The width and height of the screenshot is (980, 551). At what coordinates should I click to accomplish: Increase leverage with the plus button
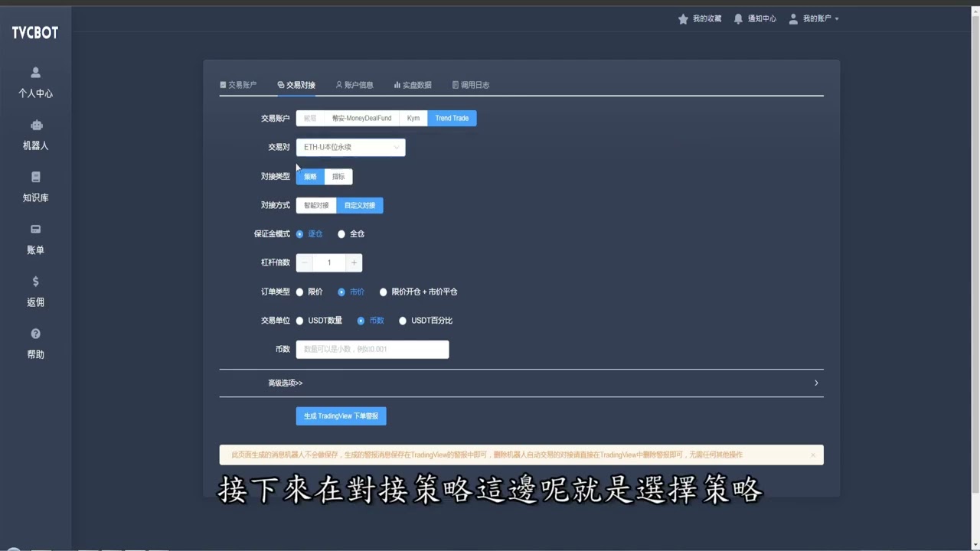point(354,262)
